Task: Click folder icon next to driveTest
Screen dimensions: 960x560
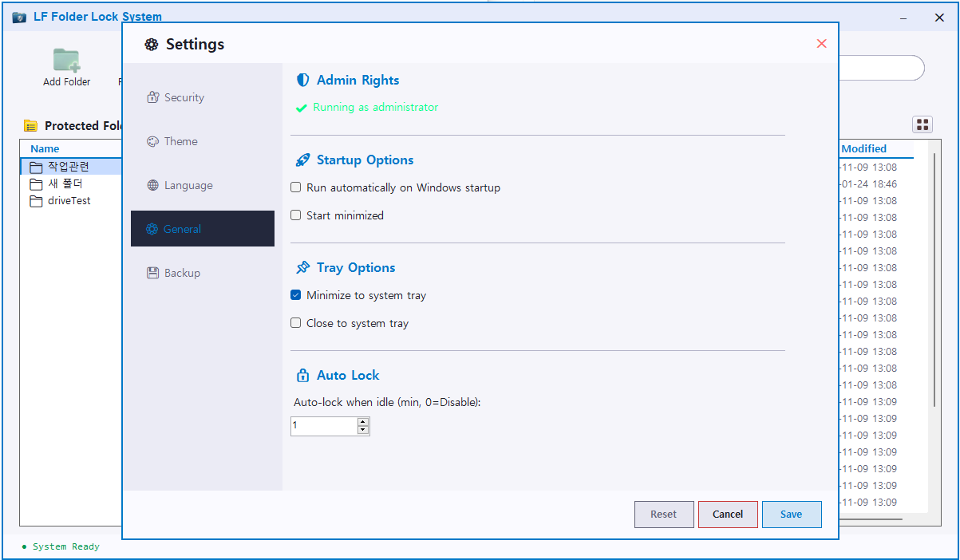Action: [x=36, y=201]
